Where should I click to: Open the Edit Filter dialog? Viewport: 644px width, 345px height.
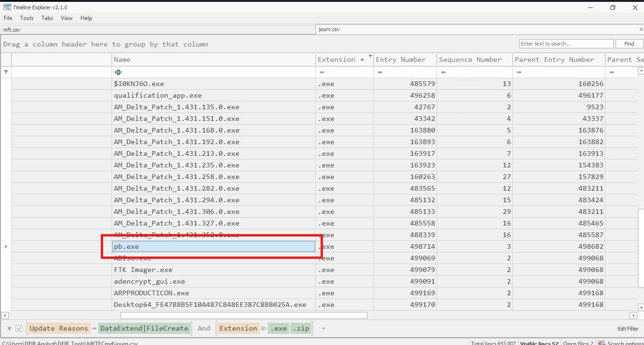628,329
